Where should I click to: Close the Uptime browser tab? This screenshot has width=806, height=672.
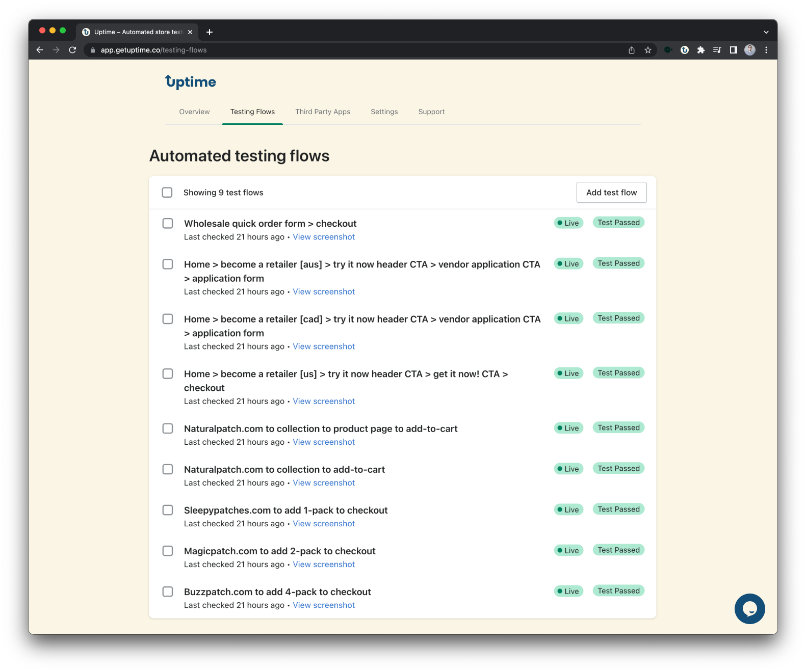(190, 32)
